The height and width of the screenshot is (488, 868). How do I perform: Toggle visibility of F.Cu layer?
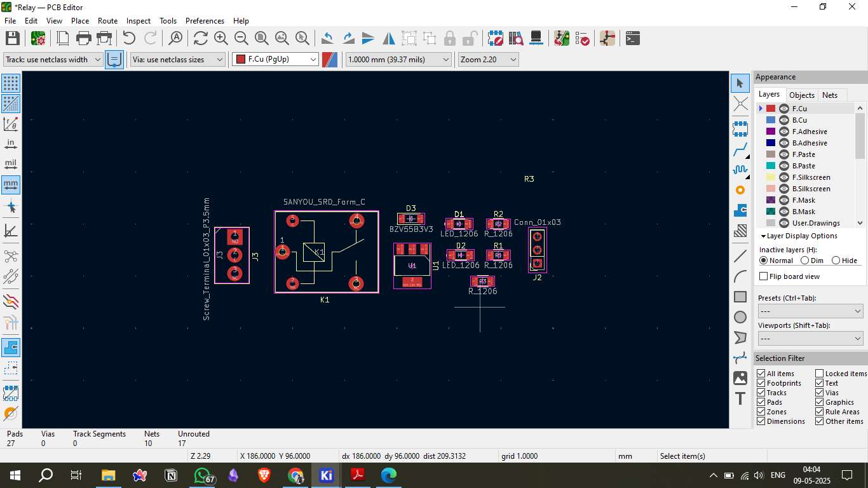(x=784, y=109)
